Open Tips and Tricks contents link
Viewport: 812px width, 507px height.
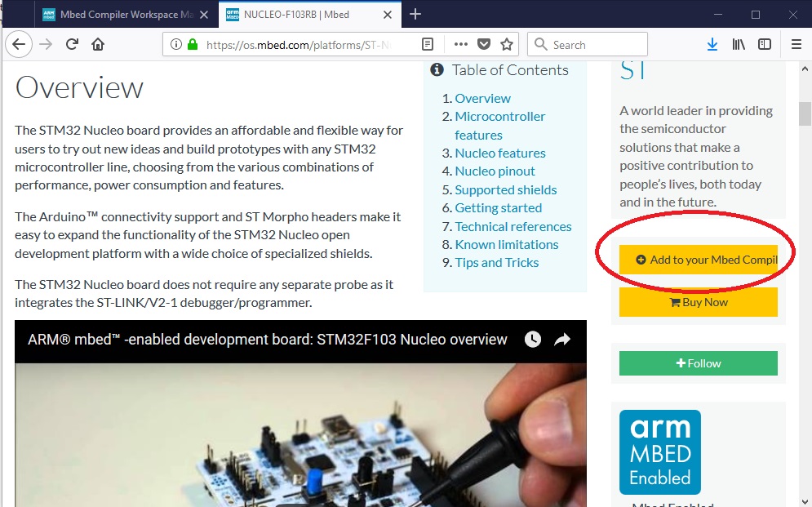point(497,263)
